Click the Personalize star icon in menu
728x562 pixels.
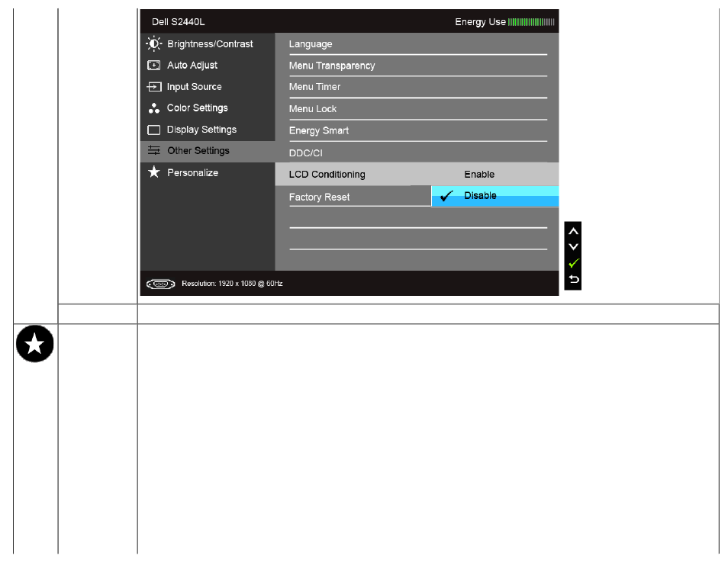pyautogui.click(x=153, y=172)
